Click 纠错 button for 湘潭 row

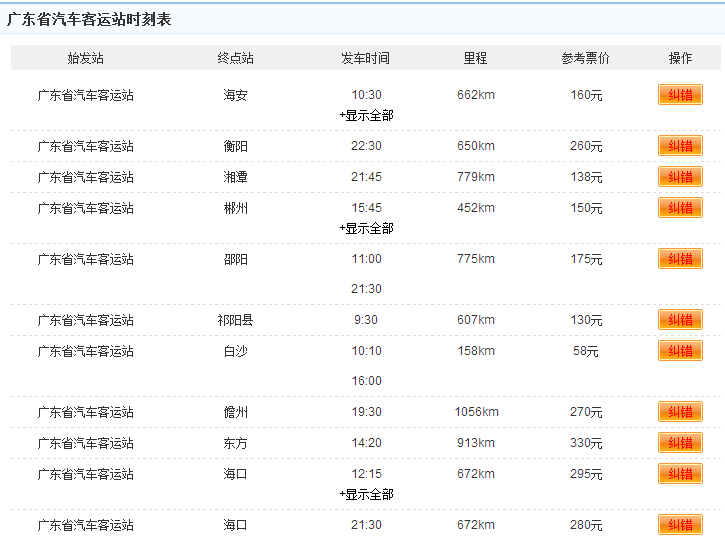coord(680,177)
